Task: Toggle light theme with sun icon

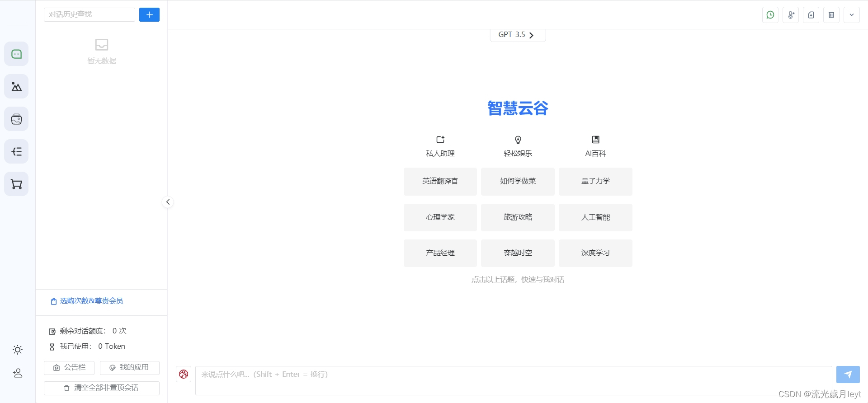Action: pyautogui.click(x=18, y=350)
